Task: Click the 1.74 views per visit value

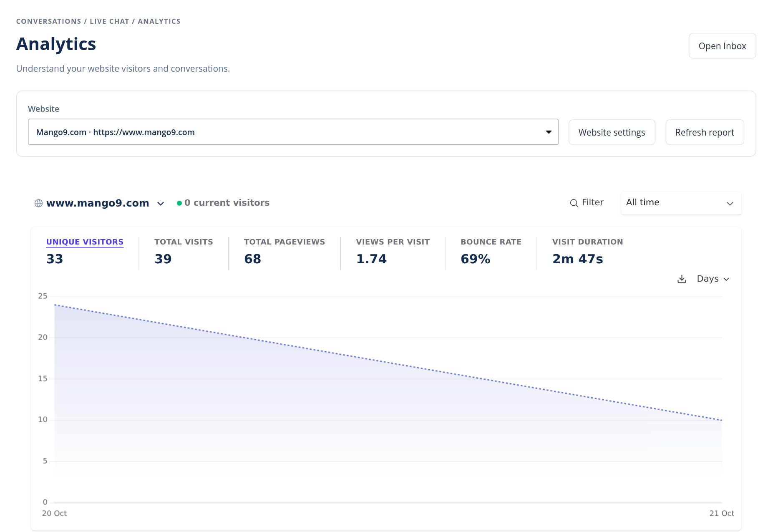Action: [372, 259]
